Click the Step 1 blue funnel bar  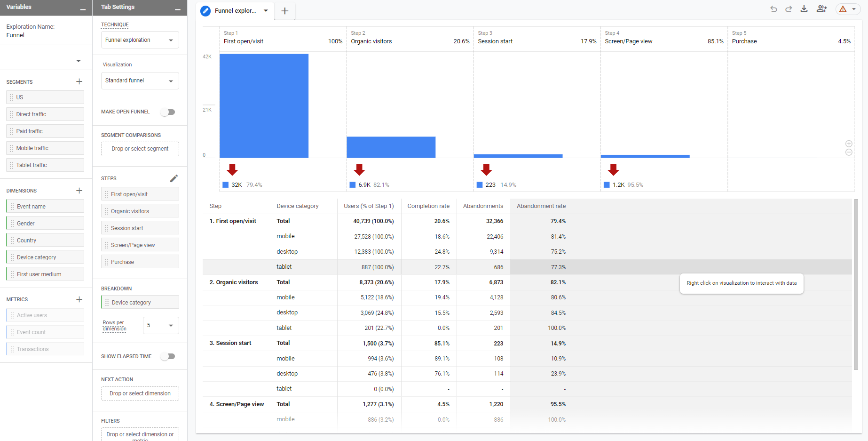[264, 106]
